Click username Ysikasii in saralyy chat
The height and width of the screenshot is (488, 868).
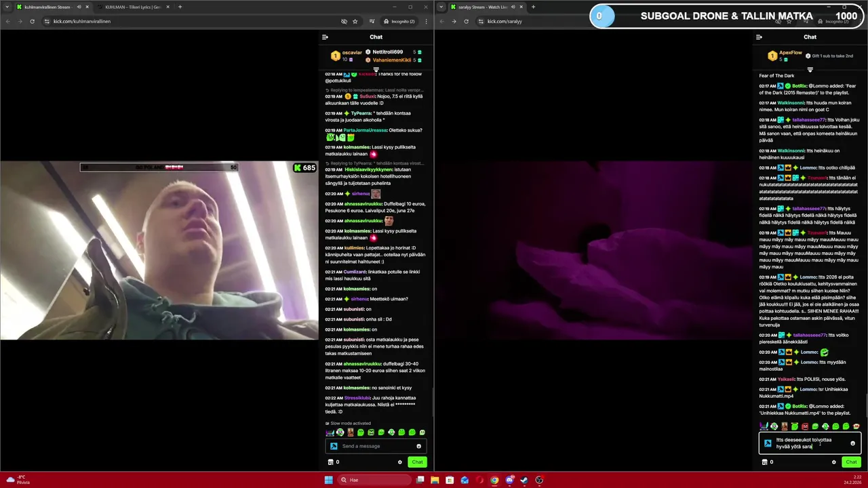(786, 379)
